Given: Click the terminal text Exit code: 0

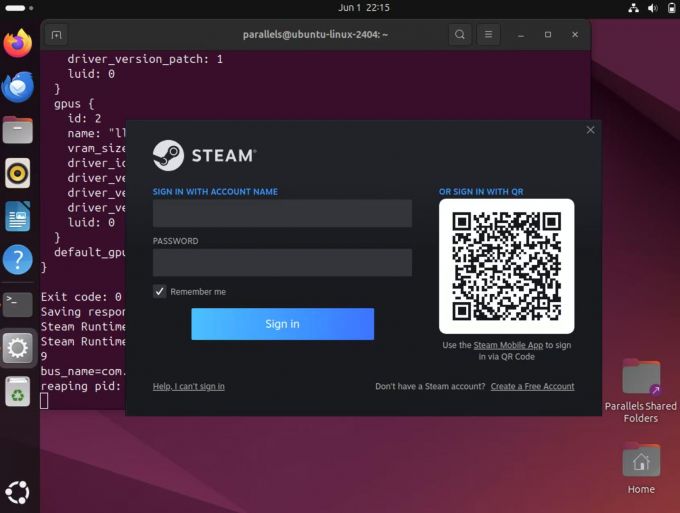Looking at the screenshot, I should 81,297.
